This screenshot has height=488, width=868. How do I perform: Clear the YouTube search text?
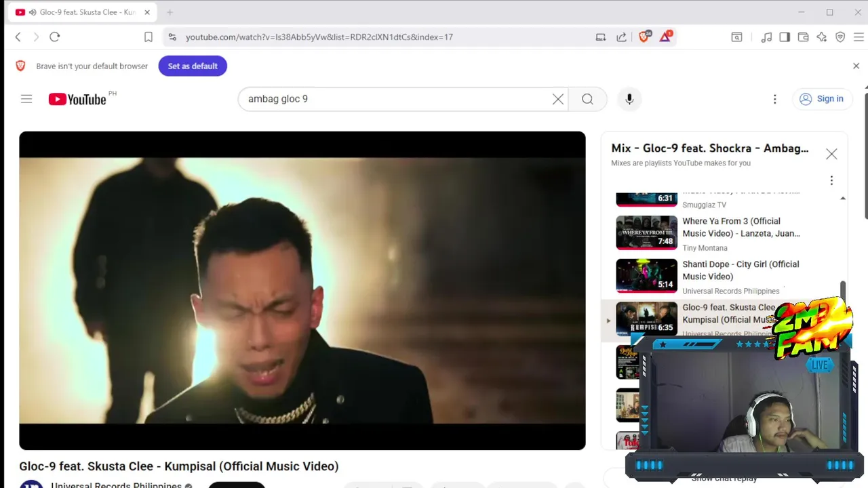coord(558,99)
